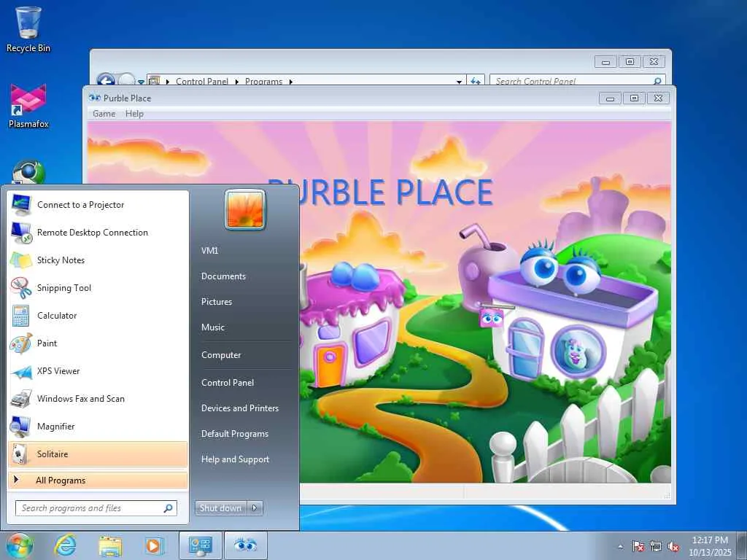
Task: Click Control Panel breadcrumb in address bar
Action: pyautogui.click(x=202, y=82)
